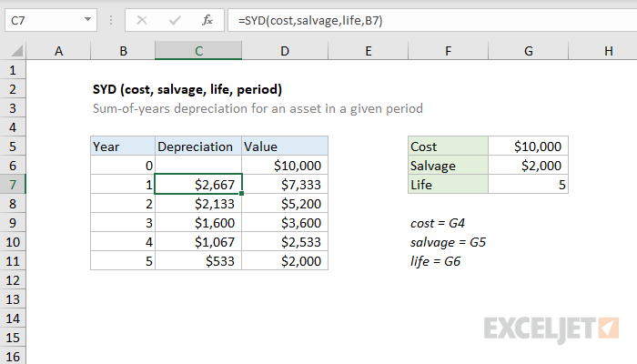This screenshot has width=637, height=364.
Task: Select the Salvage value $2,000 in column G
Action: pyautogui.click(x=528, y=166)
